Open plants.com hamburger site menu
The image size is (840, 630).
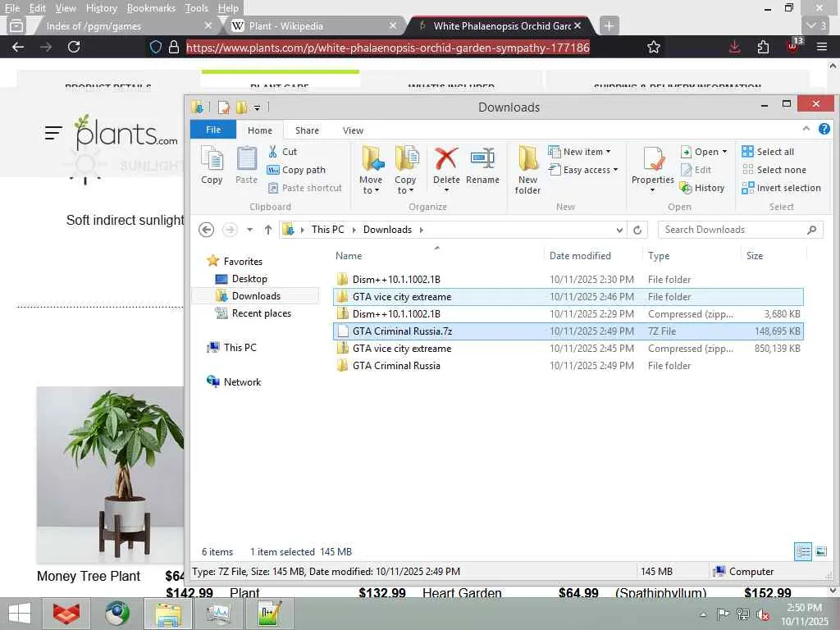tap(53, 132)
